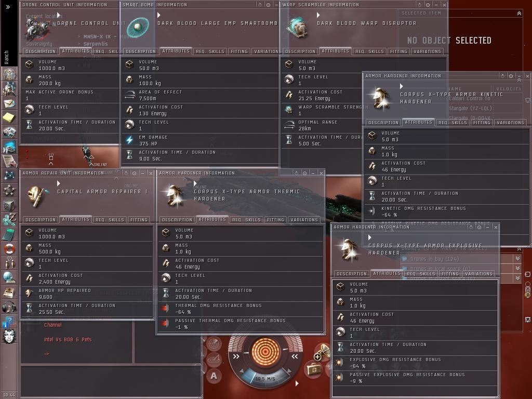The image size is (532, 399).
Task: Expand the Drones in bay (124) chevron
Action: click(518, 259)
